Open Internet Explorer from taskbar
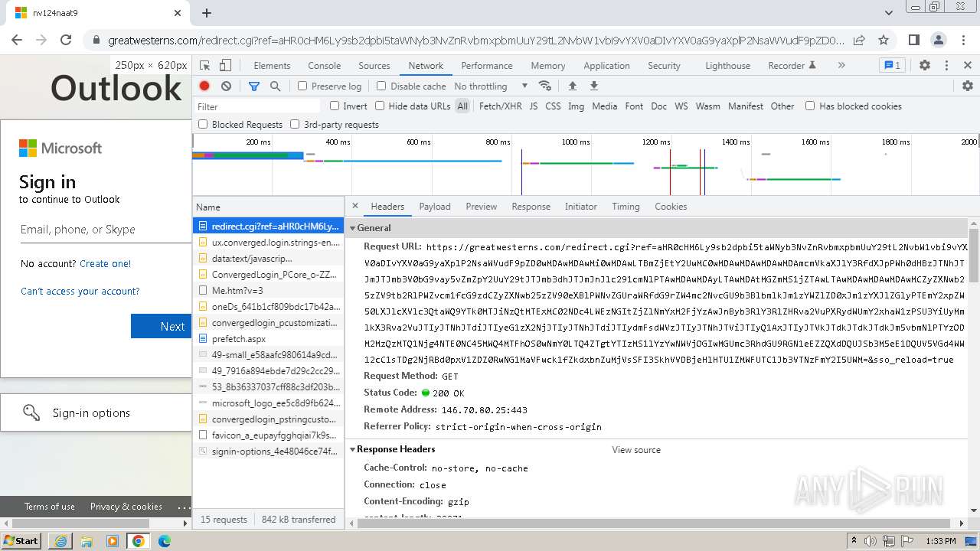The width and height of the screenshot is (980, 551). pyautogui.click(x=60, y=541)
